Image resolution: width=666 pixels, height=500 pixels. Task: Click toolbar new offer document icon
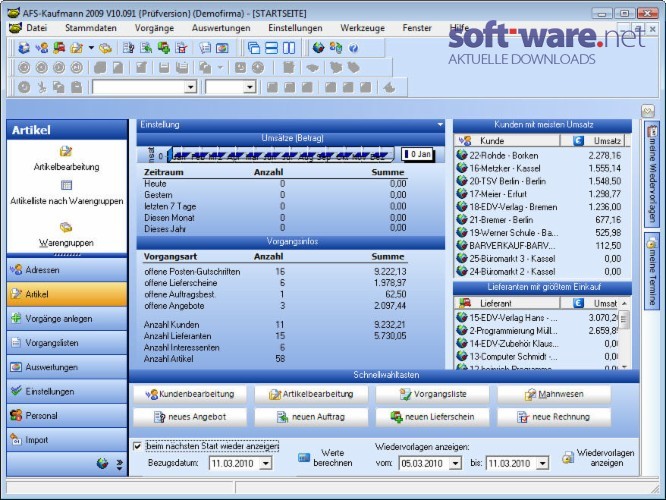[x=128, y=48]
